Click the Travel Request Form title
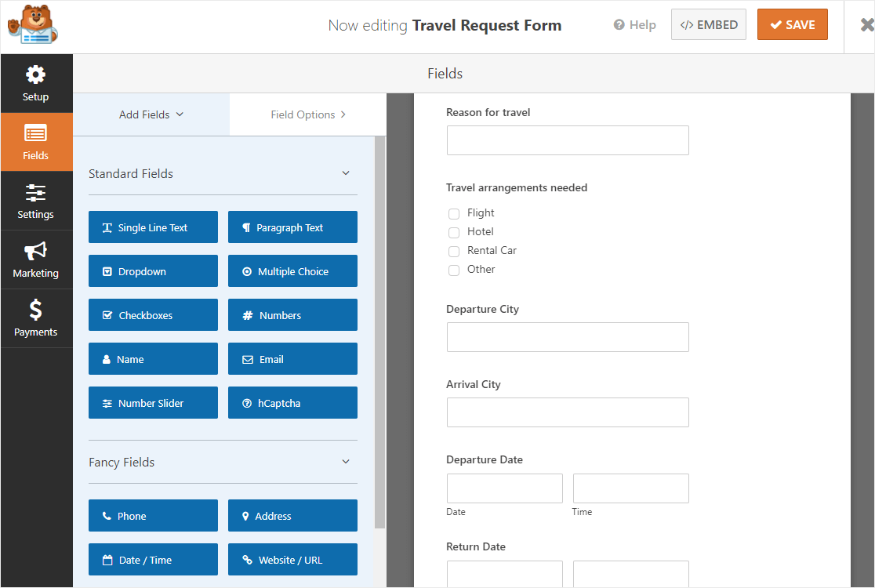The height and width of the screenshot is (588, 875). coord(487,25)
